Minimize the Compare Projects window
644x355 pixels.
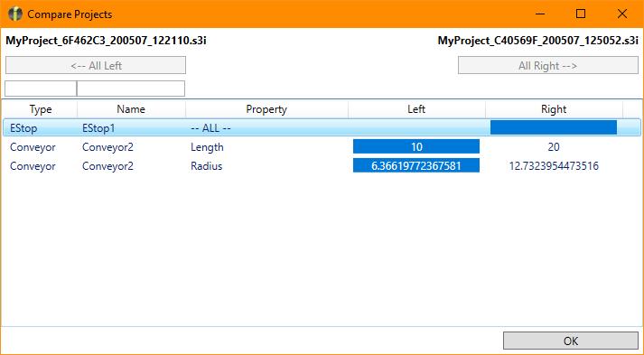point(540,14)
